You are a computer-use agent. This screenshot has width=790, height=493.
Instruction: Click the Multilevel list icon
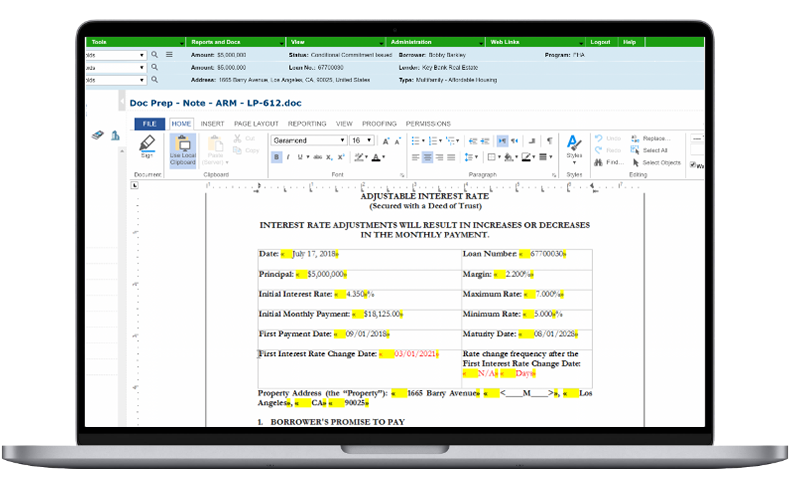[450, 140]
